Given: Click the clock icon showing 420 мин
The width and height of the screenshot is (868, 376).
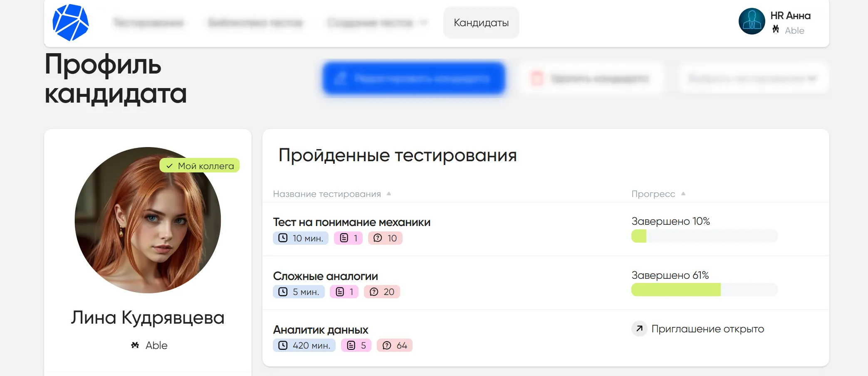Looking at the screenshot, I should click(283, 345).
